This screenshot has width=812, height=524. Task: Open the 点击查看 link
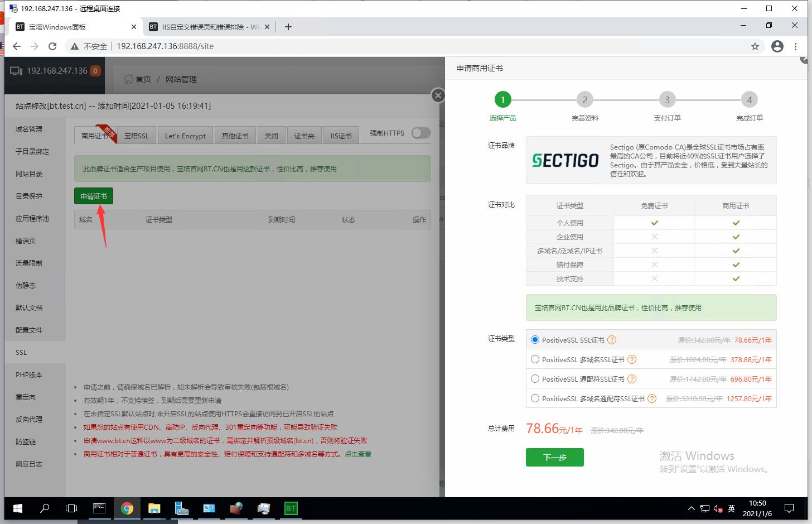click(x=358, y=454)
